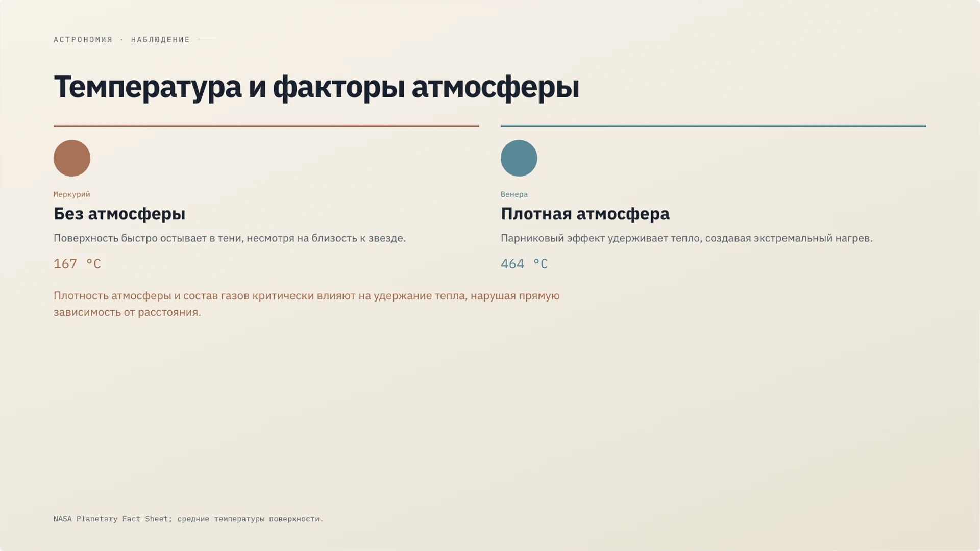The image size is (980, 551).
Task: Click the teal Venus circle icon
Action: [519, 158]
